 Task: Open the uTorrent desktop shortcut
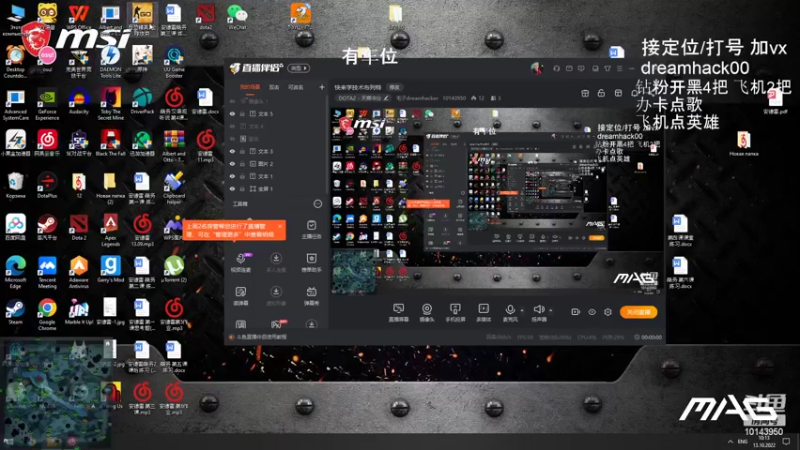pos(174,269)
